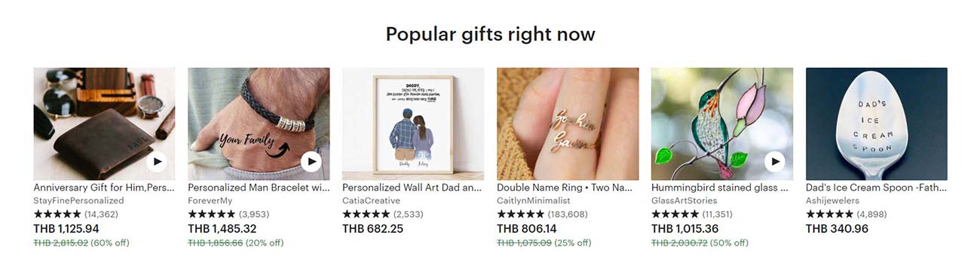The image size is (980, 275).
Task: Click the Anniversary Gift for Him title
Action: pos(104,188)
